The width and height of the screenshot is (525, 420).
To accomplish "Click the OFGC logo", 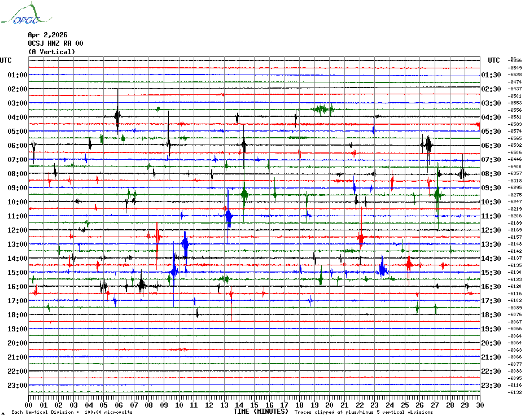I will (26, 14).
